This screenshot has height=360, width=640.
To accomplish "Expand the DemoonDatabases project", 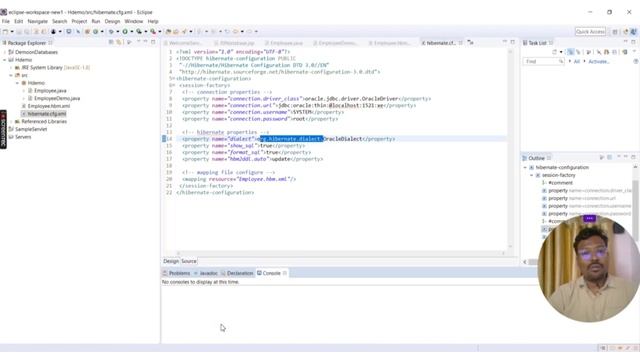I will (4, 52).
